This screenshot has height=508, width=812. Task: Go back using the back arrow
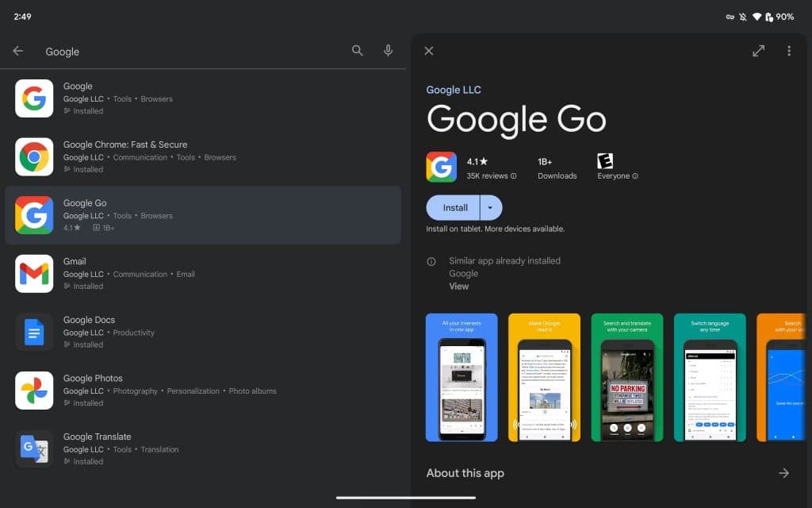pyautogui.click(x=17, y=50)
